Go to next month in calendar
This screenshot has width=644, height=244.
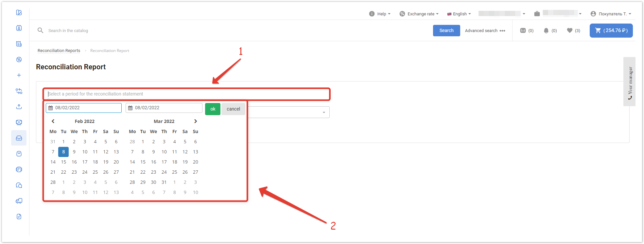pyautogui.click(x=196, y=121)
